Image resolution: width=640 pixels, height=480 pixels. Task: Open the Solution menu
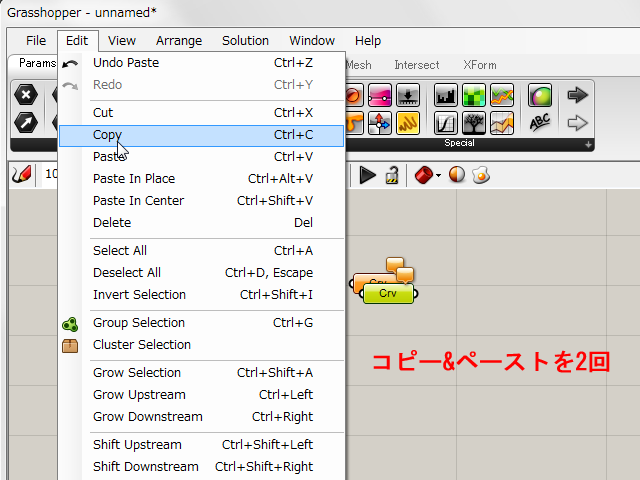pos(245,40)
